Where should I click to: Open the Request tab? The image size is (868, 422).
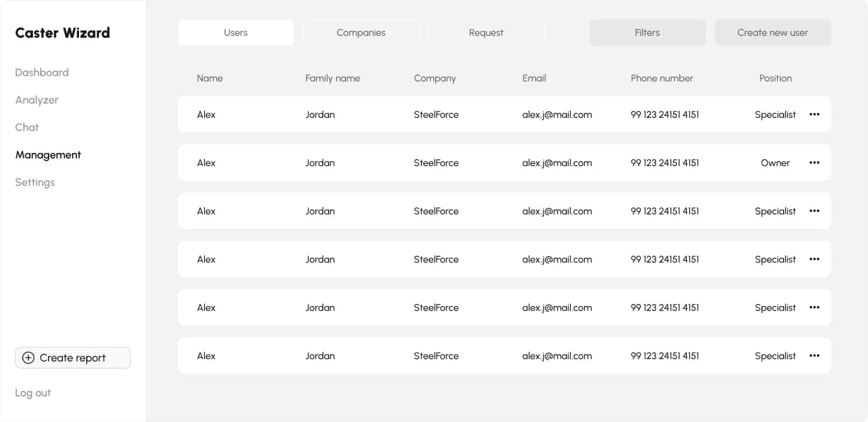(486, 32)
